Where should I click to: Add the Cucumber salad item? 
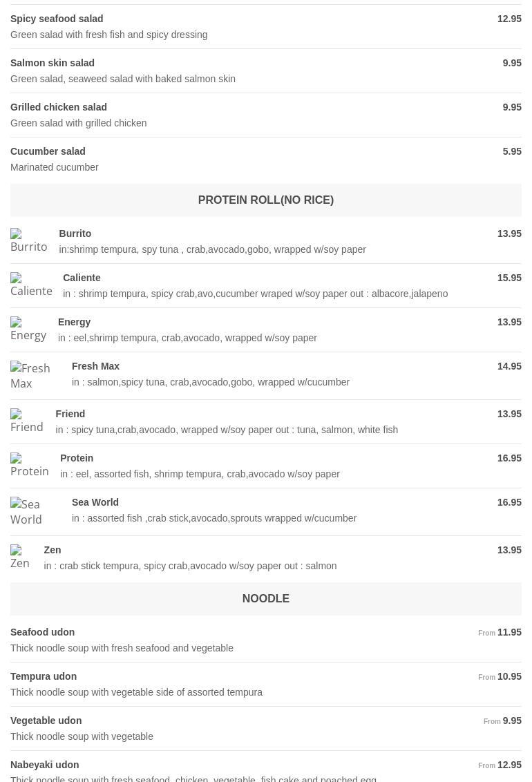pyautogui.click(x=48, y=151)
